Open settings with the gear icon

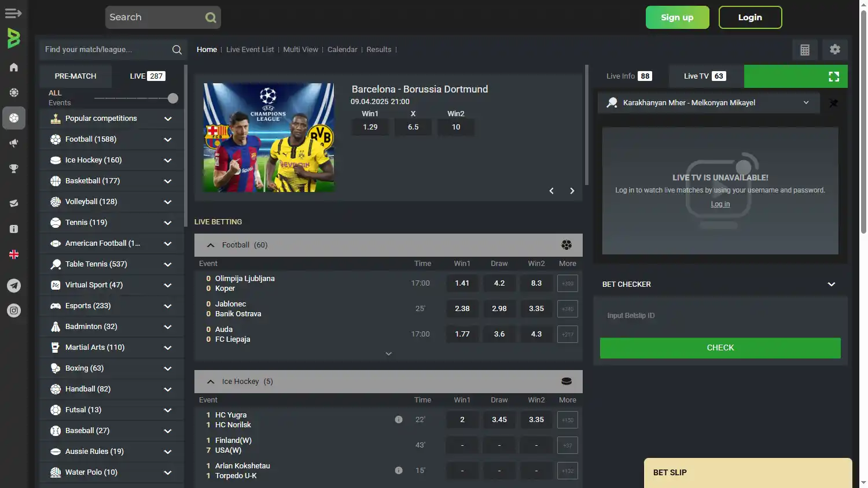coord(834,50)
